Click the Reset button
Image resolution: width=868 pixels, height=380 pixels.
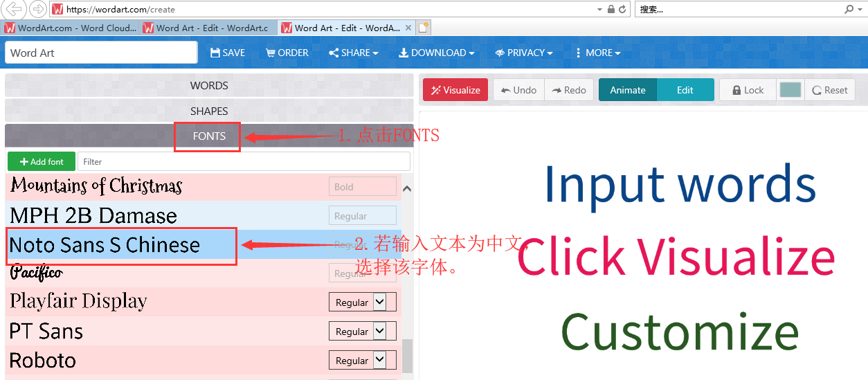830,90
